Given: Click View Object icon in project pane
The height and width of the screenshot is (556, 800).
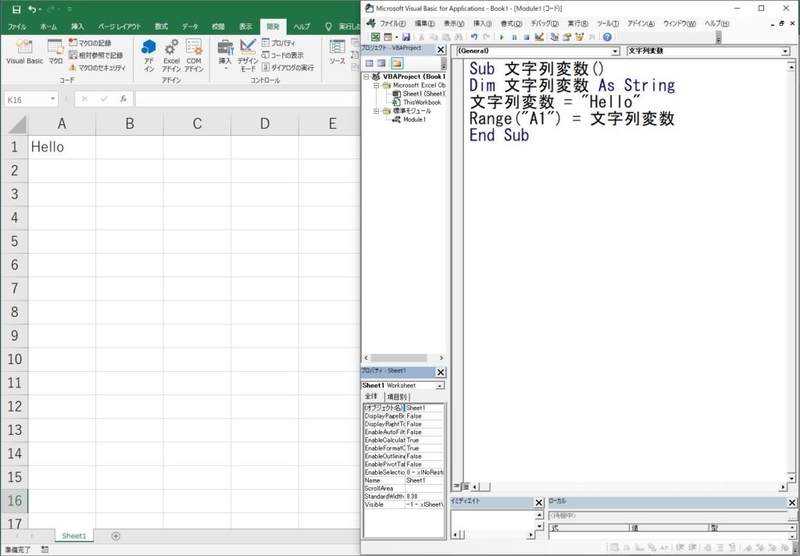Looking at the screenshot, I should tap(382, 63).
